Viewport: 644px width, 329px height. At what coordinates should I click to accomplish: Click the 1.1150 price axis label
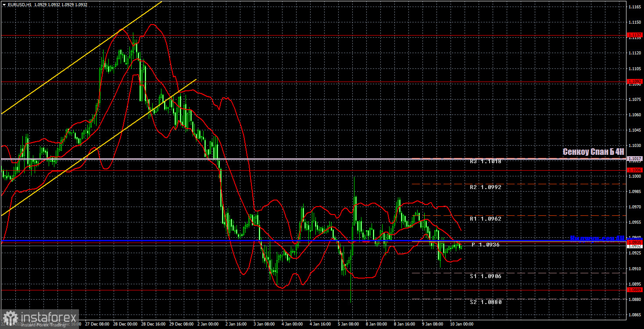(x=635, y=23)
